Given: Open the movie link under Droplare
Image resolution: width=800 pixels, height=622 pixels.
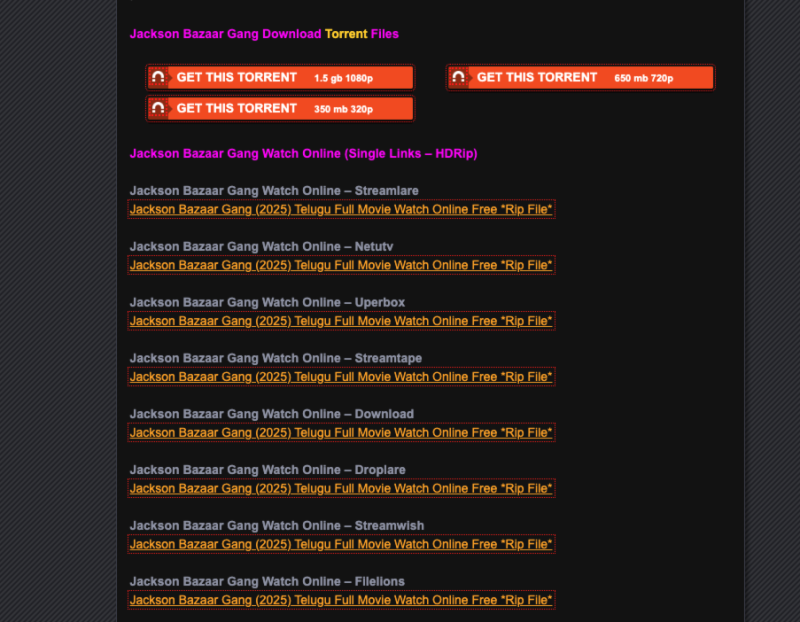Looking at the screenshot, I should click(x=341, y=488).
